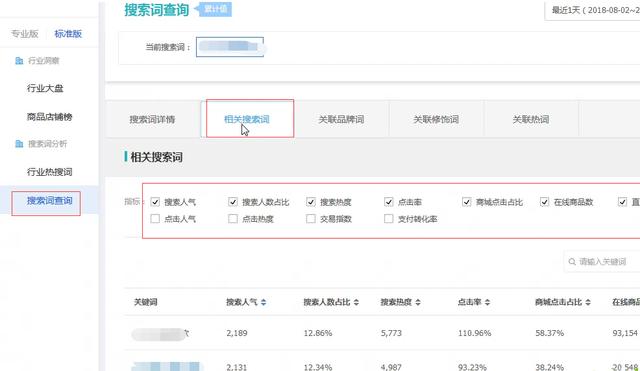
Task: Click the 12.86% cell
Action: coord(318,333)
